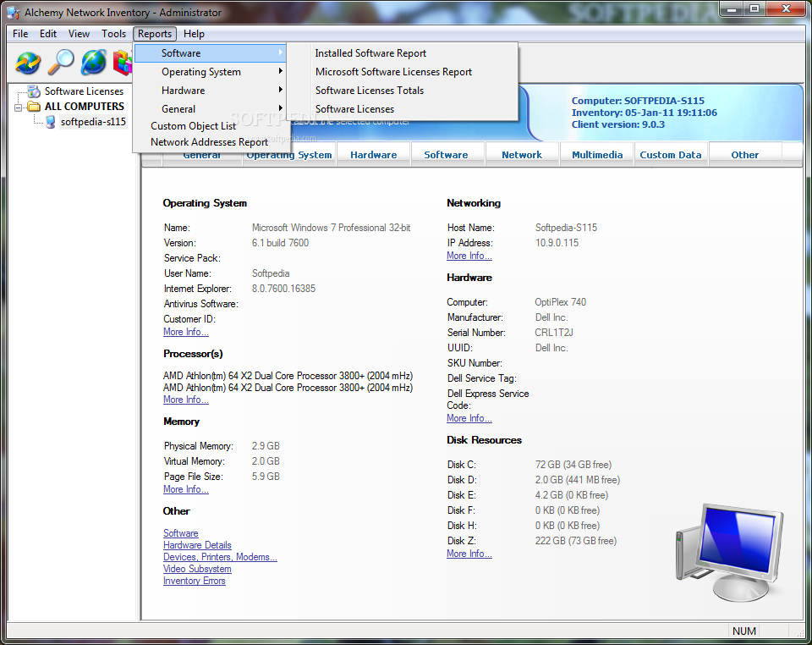Open Devices, Printers, Modems link

220,558
